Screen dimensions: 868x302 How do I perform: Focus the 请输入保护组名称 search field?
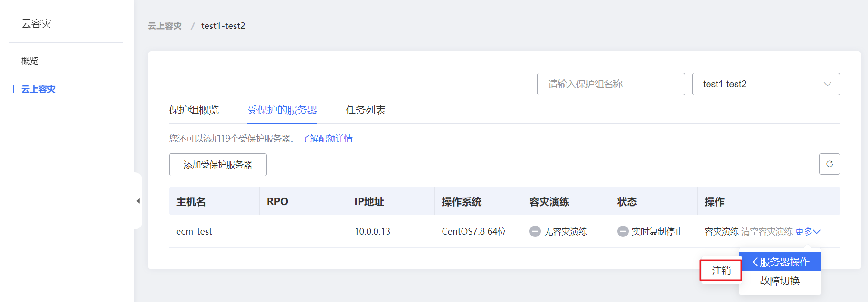point(611,84)
